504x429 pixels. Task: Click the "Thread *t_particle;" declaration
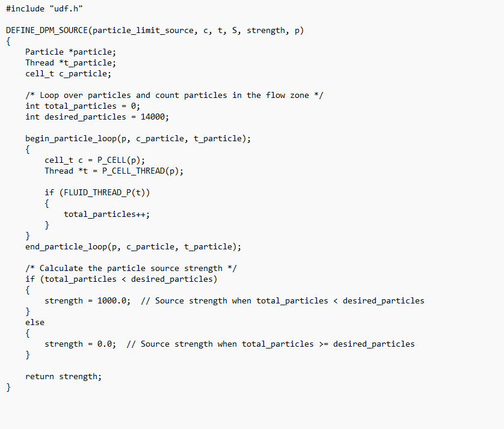pyautogui.click(x=70, y=62)
